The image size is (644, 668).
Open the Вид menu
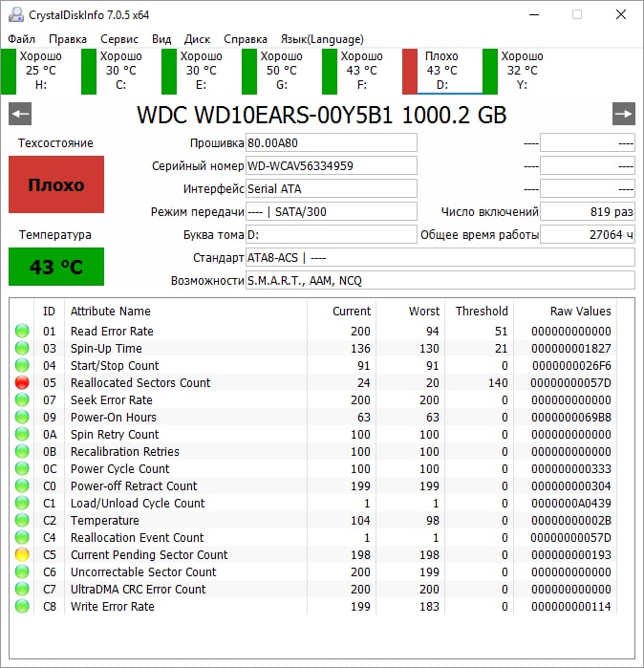coord(161,39)
